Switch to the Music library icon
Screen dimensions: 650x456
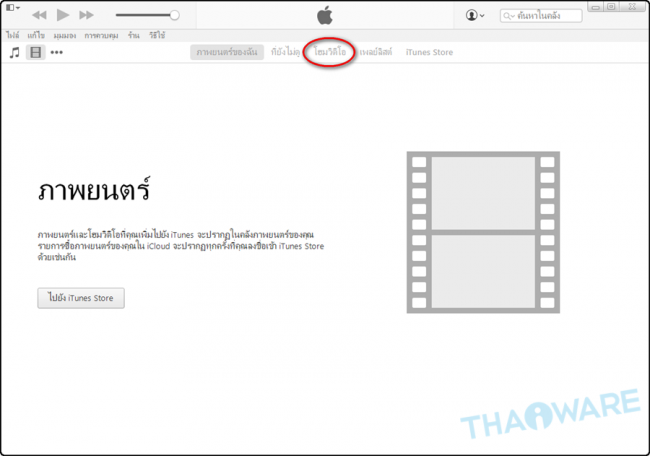click(x=15, y=53)
